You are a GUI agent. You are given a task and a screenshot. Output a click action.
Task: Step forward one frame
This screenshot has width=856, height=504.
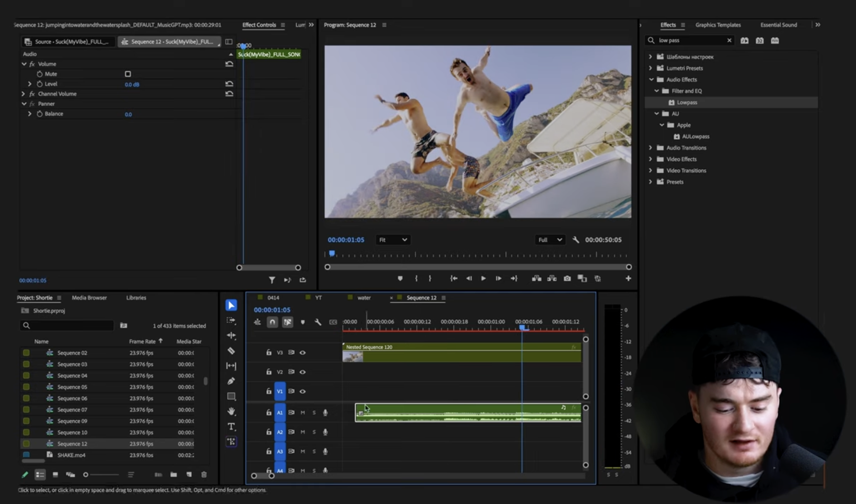[x=498, y=278]
